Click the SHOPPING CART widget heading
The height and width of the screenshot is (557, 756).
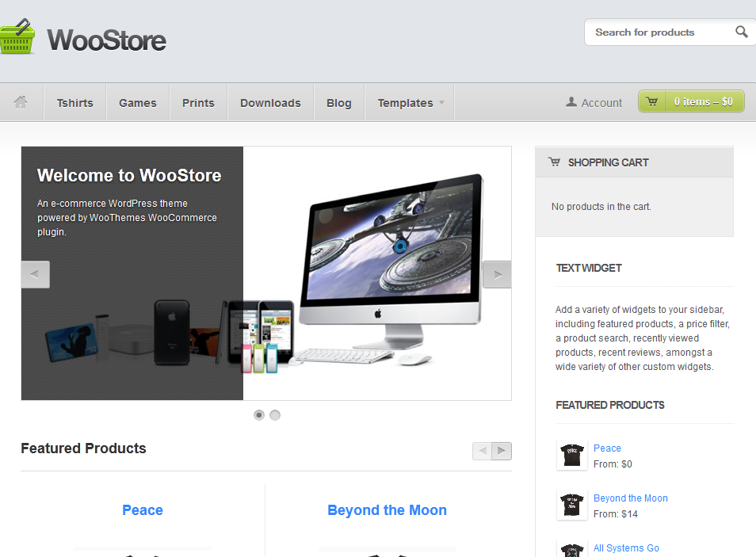609,162
